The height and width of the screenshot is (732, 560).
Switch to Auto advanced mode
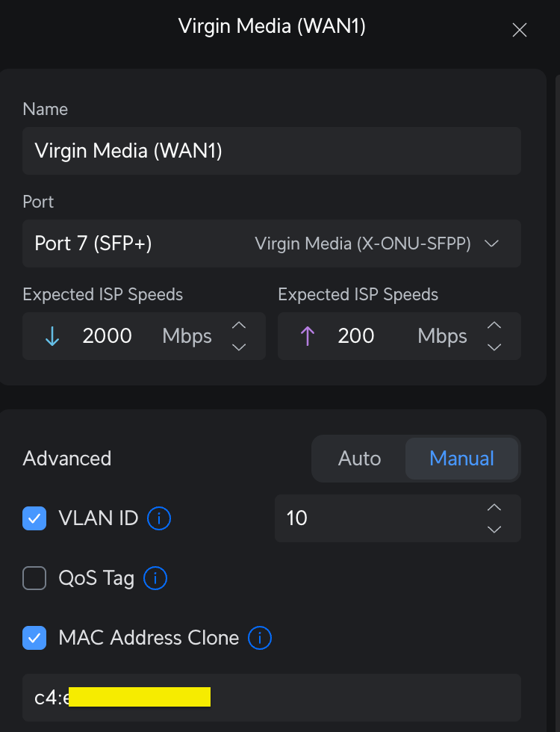pos(359,458)
